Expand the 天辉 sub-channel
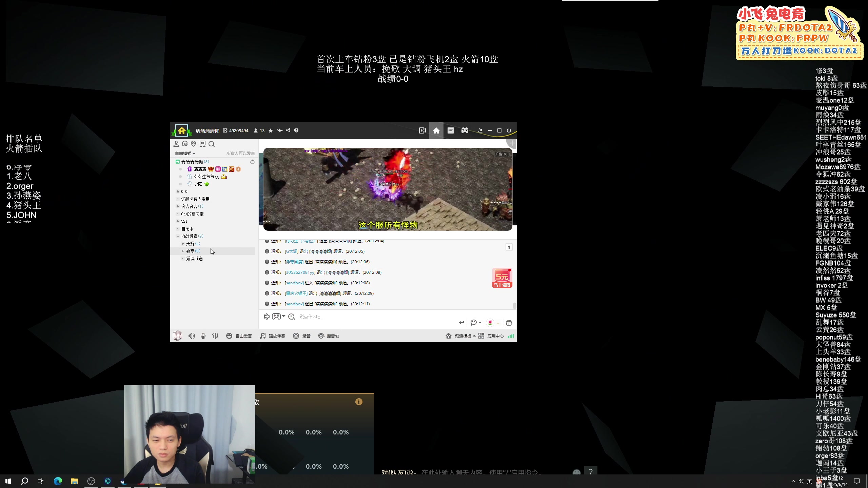The width and height of the screenshot is (868, 488). (183, 244)
